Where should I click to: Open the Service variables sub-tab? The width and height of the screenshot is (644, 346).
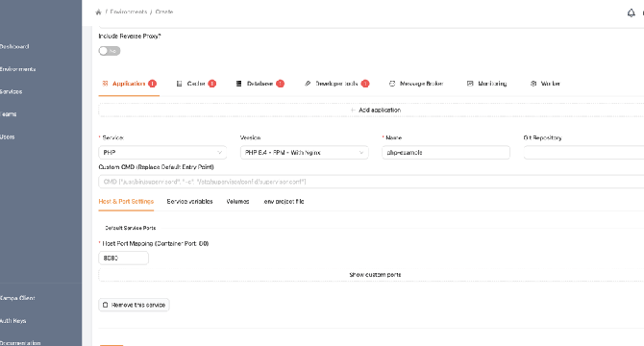tap(189, 202)
